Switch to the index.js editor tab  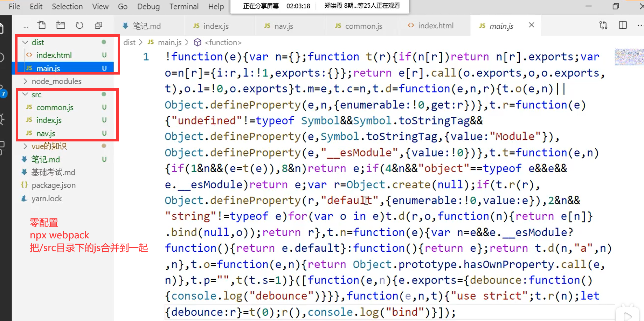coord(219,26)
